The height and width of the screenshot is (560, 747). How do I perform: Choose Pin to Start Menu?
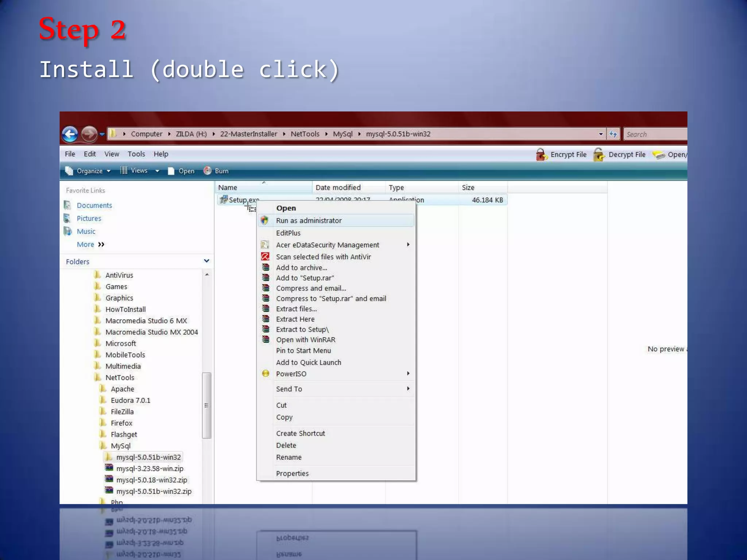pyautogui.click(x=303, y=350)
